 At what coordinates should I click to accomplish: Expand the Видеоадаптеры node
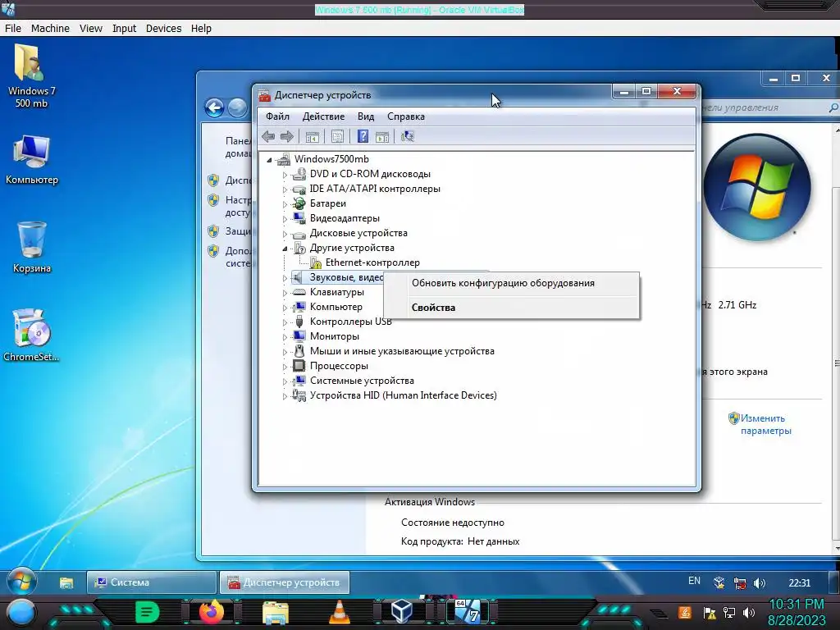click(x=285, y=218)
